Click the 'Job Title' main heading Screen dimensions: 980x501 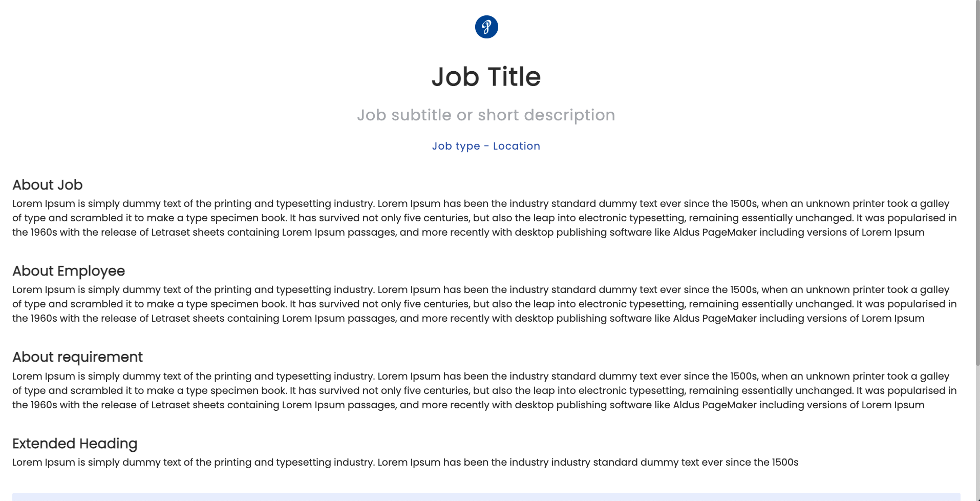coord(486,77)
